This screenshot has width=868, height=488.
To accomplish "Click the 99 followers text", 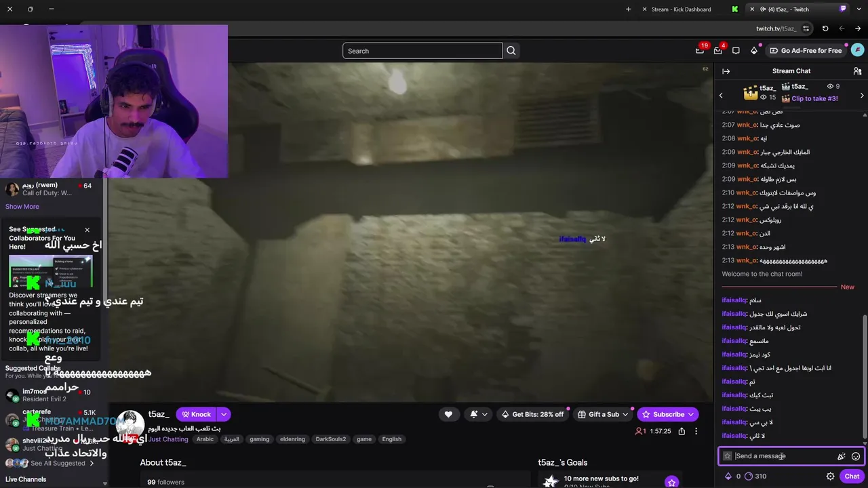I will coord(165,482).
